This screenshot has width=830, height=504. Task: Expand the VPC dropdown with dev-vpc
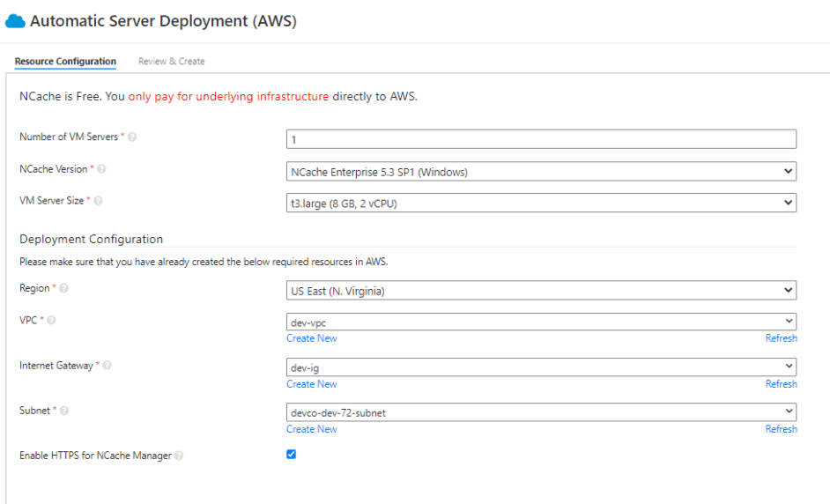pyautogui.click(x=541, y=322)
